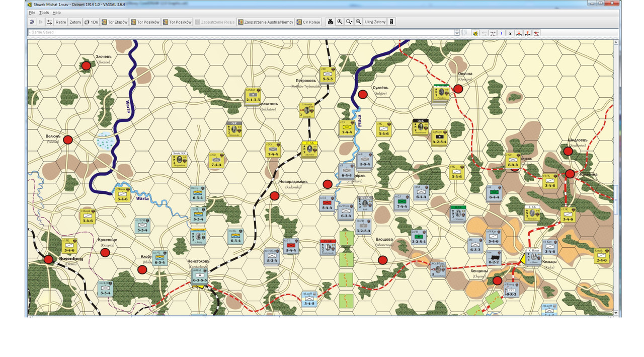Click the pieces icon left of grey arrow
The height and width of the screenshot is (357, 644).
tap(475, 33)
